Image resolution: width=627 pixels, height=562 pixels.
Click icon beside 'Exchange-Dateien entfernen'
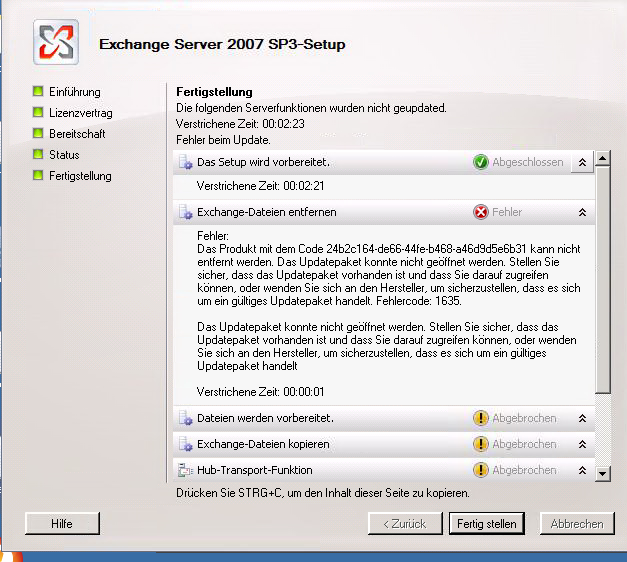[x=185, y=212]
